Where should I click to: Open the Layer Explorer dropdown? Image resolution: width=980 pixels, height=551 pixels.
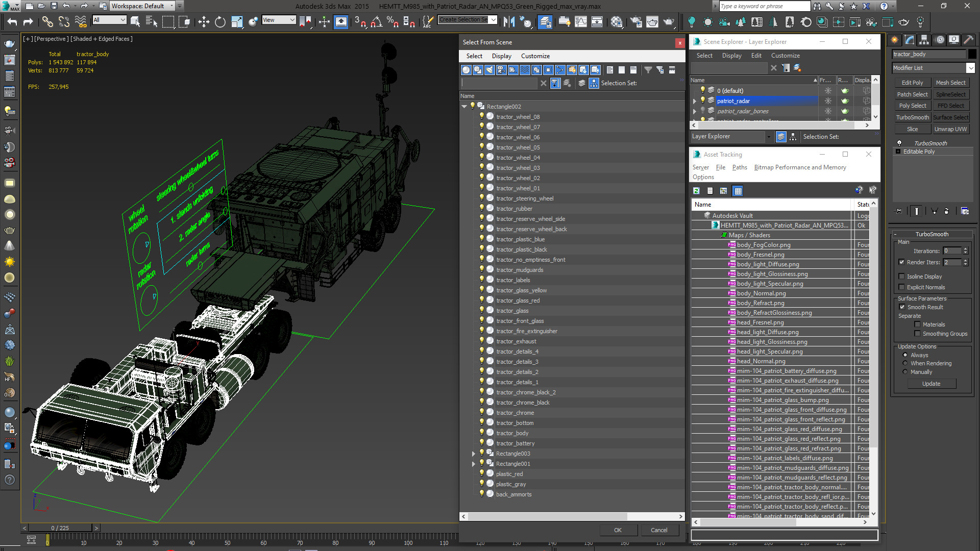[x=768, y=137]
